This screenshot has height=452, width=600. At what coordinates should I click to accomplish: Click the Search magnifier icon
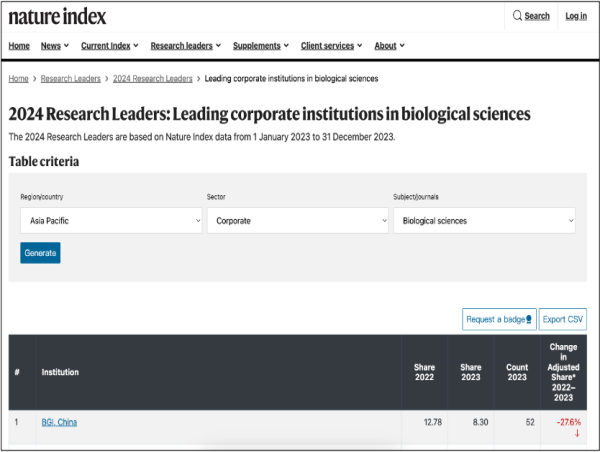517,16
